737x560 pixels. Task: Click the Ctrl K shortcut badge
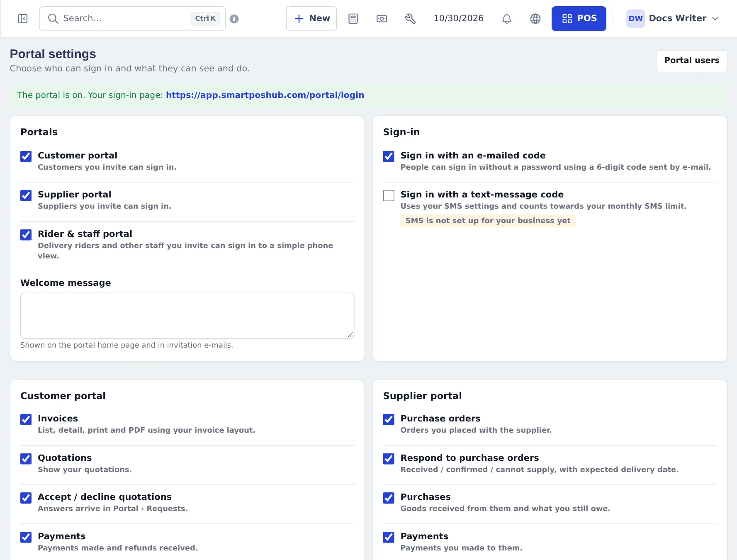(x=205, y=19)
